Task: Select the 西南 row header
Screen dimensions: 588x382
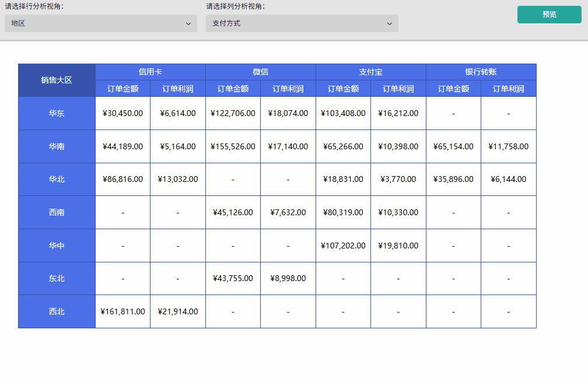Action: (57, 212)
